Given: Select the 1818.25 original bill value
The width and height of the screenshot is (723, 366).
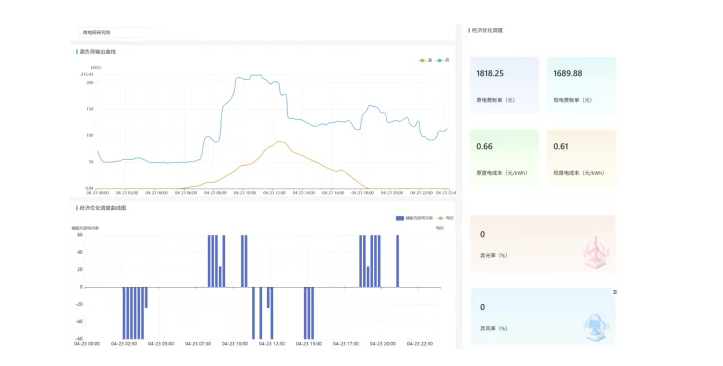Looking at the screenshot, I should point(490,73).
